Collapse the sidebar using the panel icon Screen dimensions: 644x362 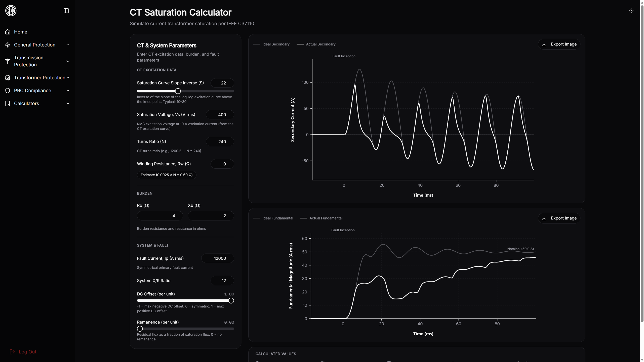tap(66, 11)
